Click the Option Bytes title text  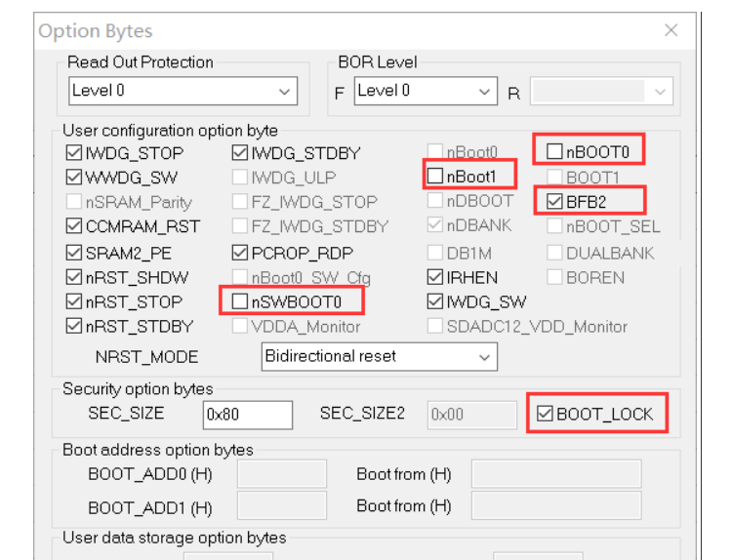(x=96, y=31)
